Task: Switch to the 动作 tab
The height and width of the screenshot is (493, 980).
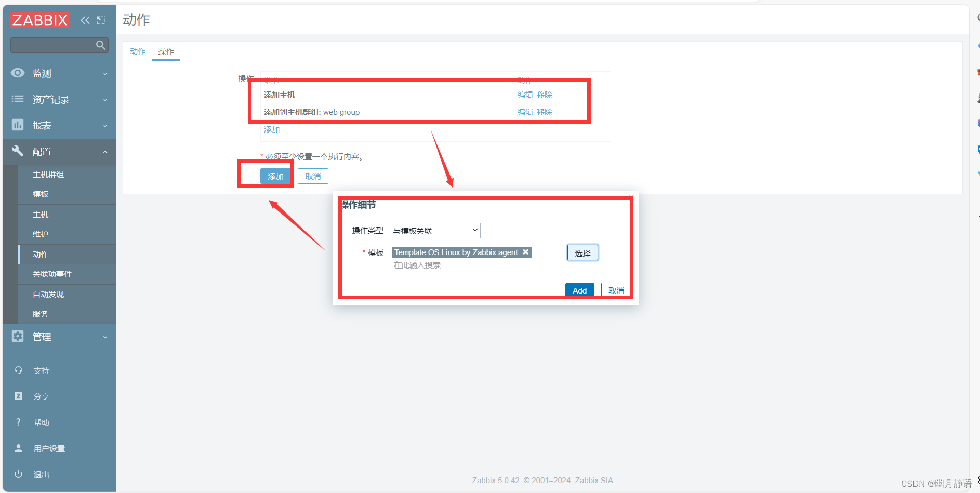Action: pos(138,51)
